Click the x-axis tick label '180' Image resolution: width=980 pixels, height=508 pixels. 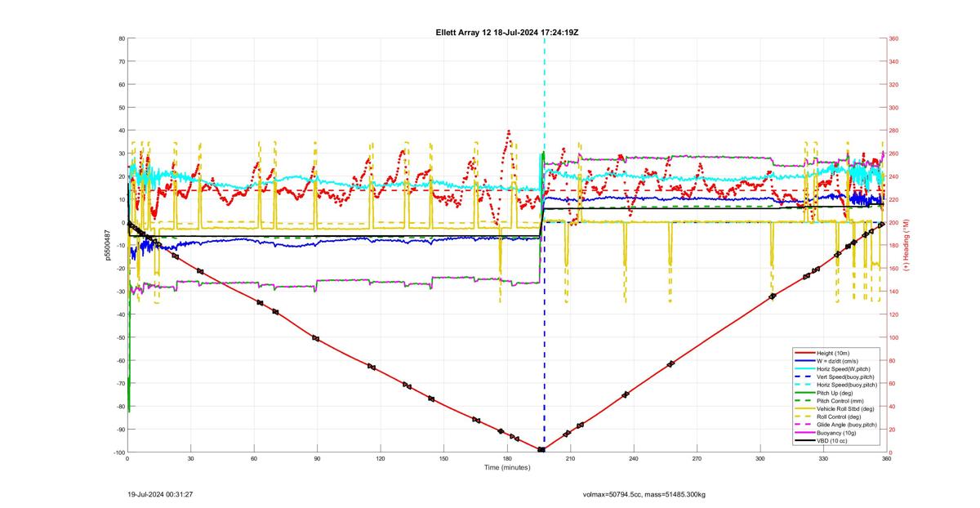click(x=508, y=458)
